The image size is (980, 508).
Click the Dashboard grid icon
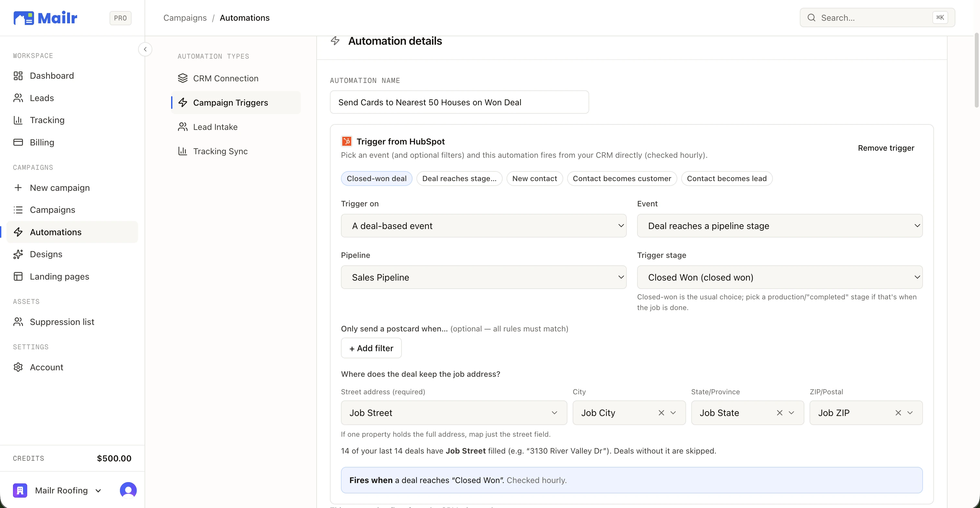point(18,76)
